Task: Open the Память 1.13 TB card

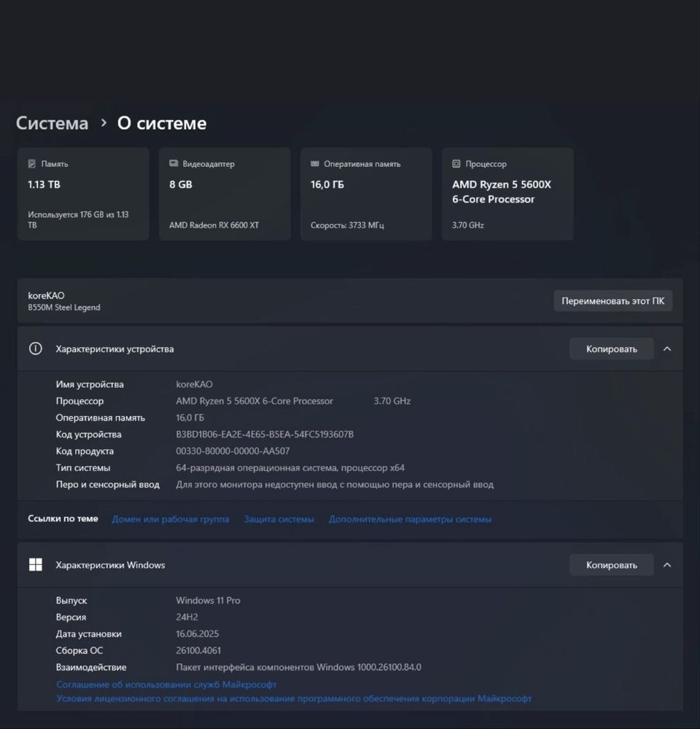Action: [83, 194]
